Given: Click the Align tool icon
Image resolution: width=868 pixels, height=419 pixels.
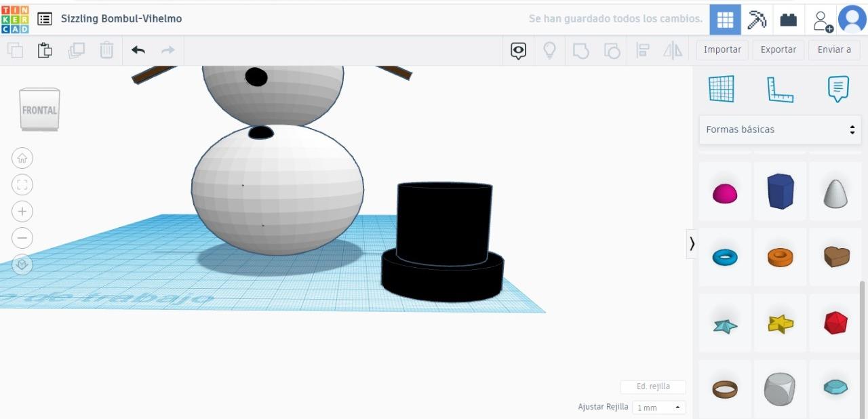Looking at the screenshot, I should [643, 51].
